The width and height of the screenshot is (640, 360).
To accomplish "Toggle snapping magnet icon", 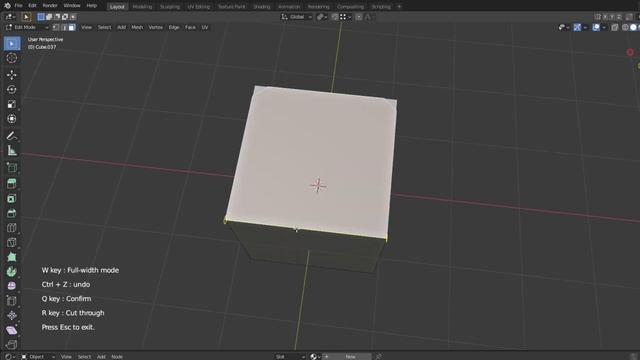I will (x=335, y=17).
